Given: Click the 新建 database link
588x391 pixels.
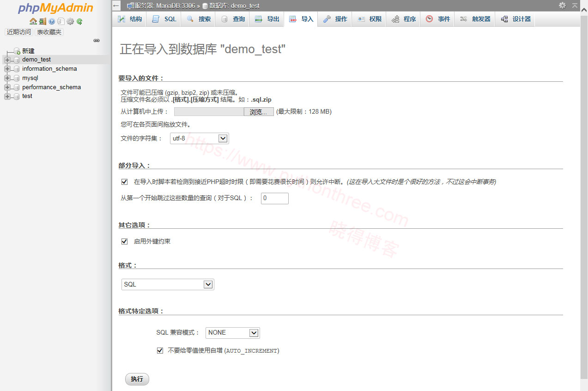Looking at the screenshot, I should 28,51.
